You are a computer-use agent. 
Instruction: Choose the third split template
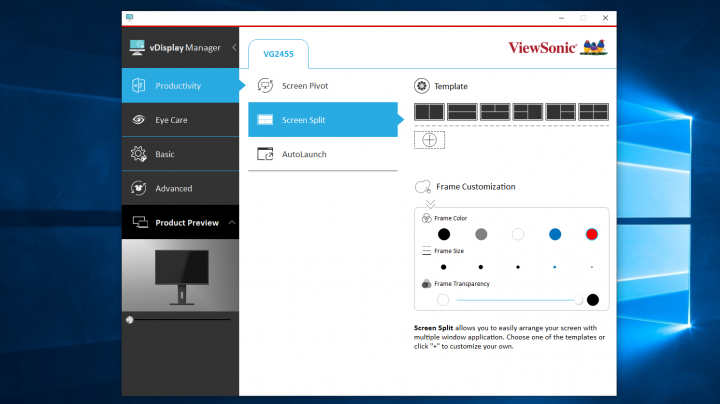[x=495, y=112]
